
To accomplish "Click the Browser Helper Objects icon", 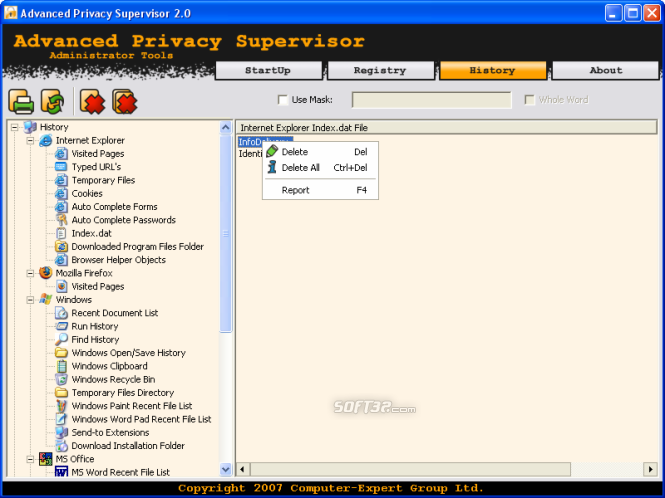I will click(x=61, y=260).
